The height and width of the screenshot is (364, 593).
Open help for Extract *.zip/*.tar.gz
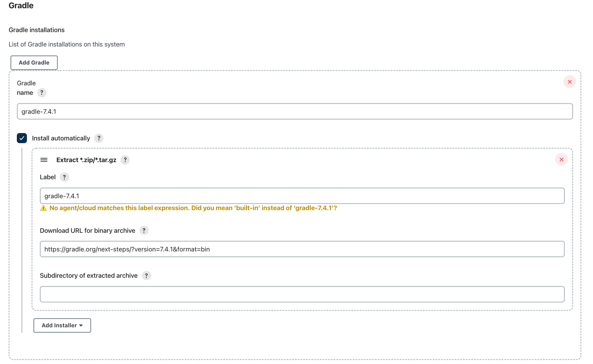(x=125, y=160)
